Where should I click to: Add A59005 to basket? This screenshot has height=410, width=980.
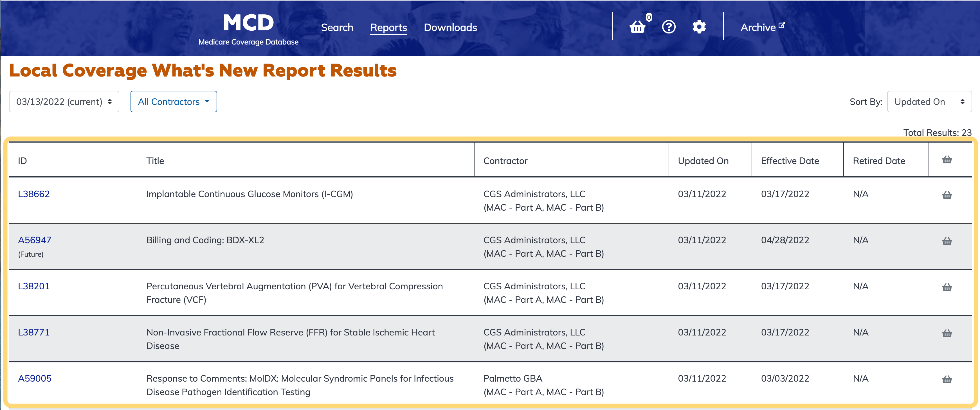tap(947, 379)
